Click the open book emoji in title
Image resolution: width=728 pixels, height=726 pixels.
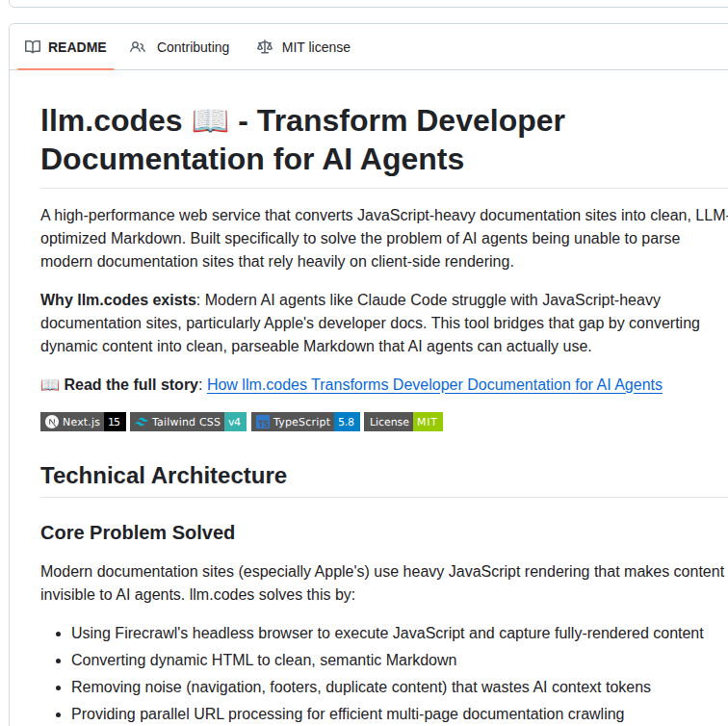(210, 121)
